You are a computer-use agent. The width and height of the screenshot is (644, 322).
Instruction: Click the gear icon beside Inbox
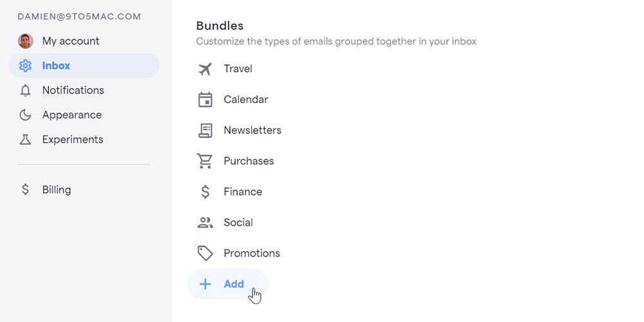[x=25, y=66]
